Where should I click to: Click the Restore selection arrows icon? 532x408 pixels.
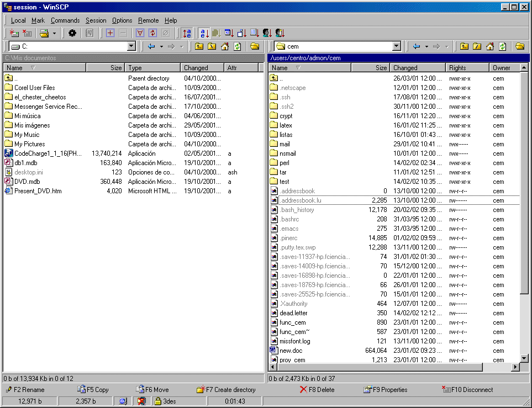(x=152, y=33)
